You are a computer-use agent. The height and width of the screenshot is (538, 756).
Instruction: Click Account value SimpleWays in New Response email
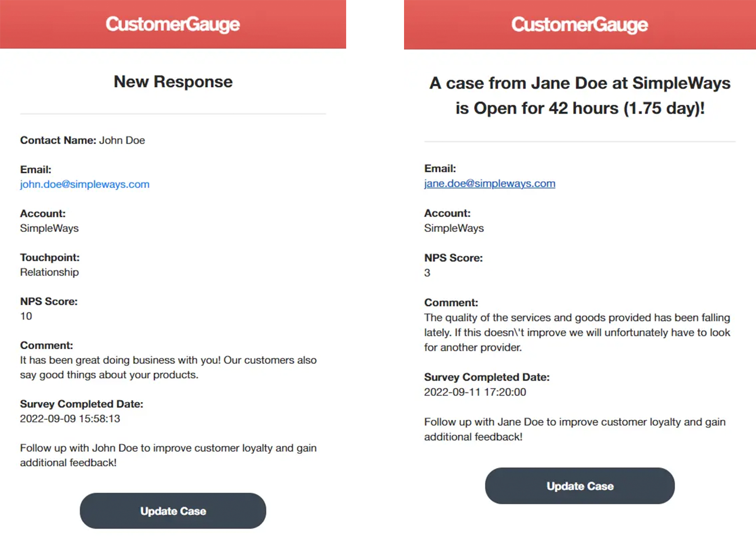point(49,229)
